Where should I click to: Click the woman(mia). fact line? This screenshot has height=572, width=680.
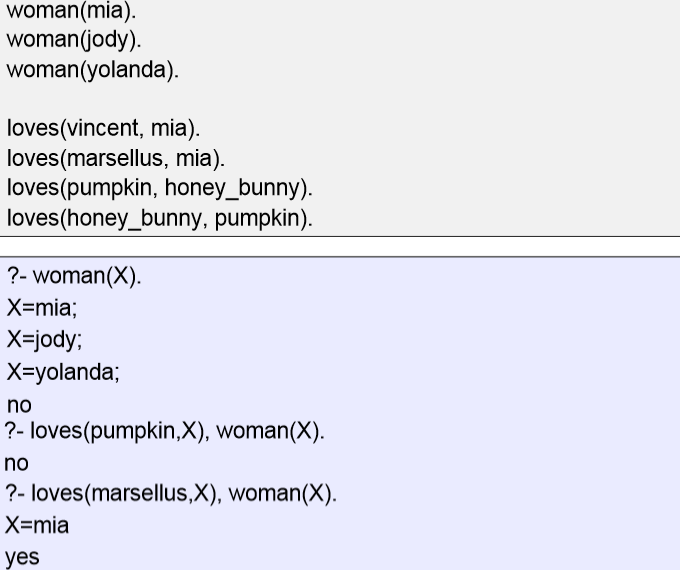72,10
